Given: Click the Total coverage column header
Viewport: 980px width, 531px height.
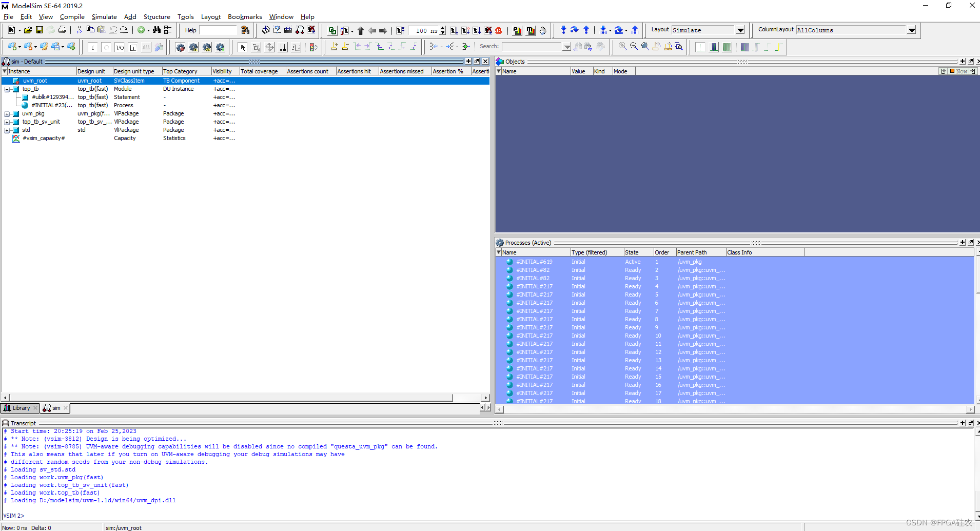Looking at the screenshot, I should [262, 71].
